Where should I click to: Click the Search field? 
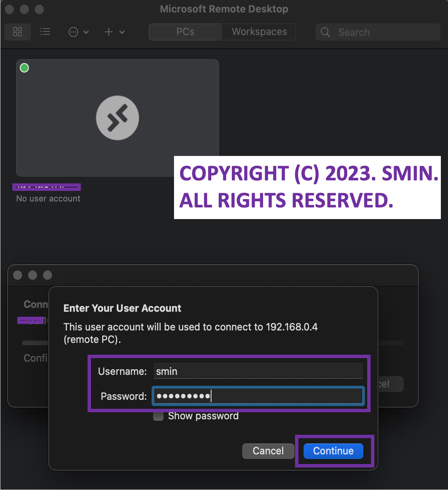[378, 32]
